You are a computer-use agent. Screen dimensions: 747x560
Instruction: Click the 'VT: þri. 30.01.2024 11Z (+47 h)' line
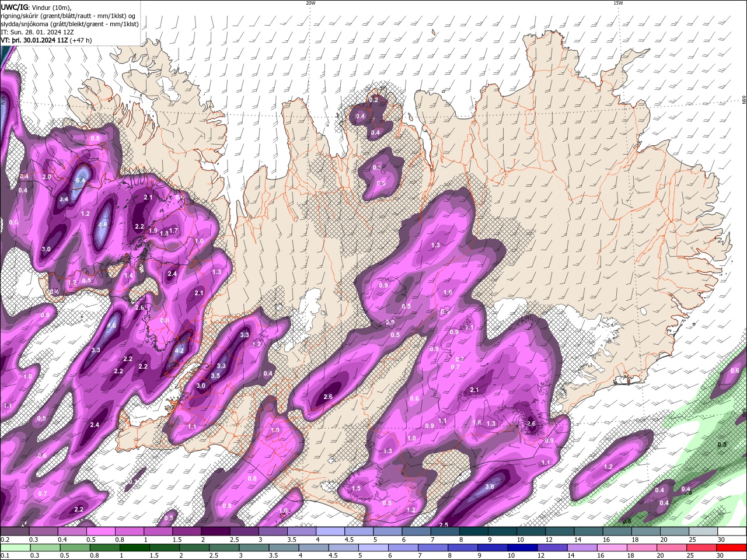[x=46, y=40]
